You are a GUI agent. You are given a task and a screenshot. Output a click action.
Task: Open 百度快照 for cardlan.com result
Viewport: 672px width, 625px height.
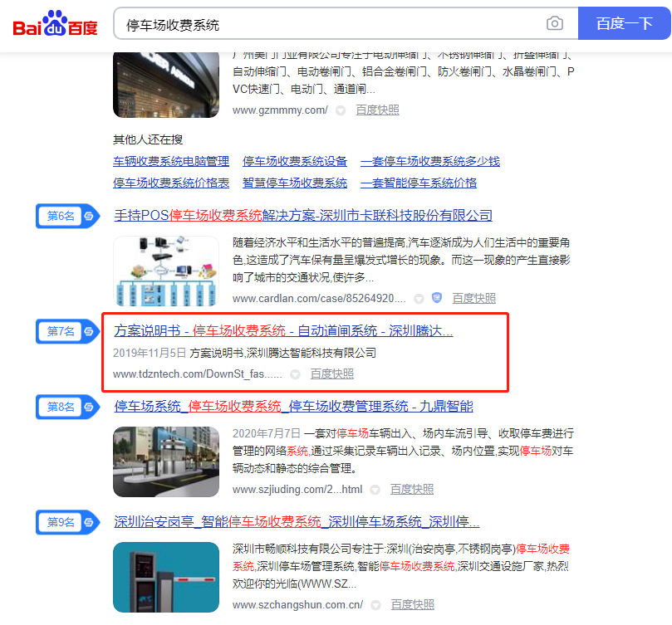[474, 299]
